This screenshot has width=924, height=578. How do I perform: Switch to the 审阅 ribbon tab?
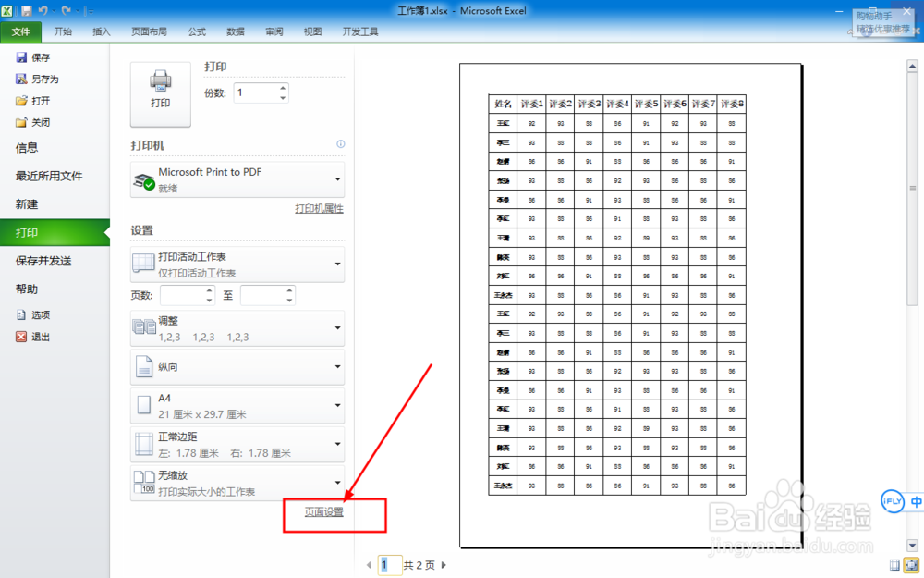pyautogui.click(x=274, y=31)
